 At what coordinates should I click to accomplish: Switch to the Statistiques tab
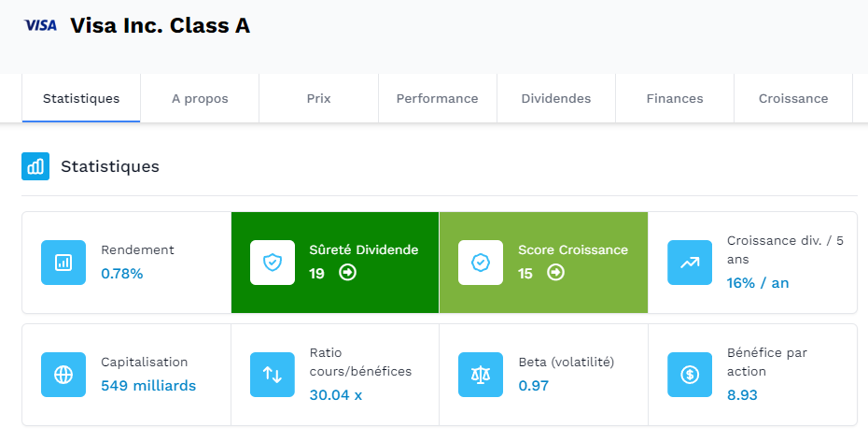(81, 99)
